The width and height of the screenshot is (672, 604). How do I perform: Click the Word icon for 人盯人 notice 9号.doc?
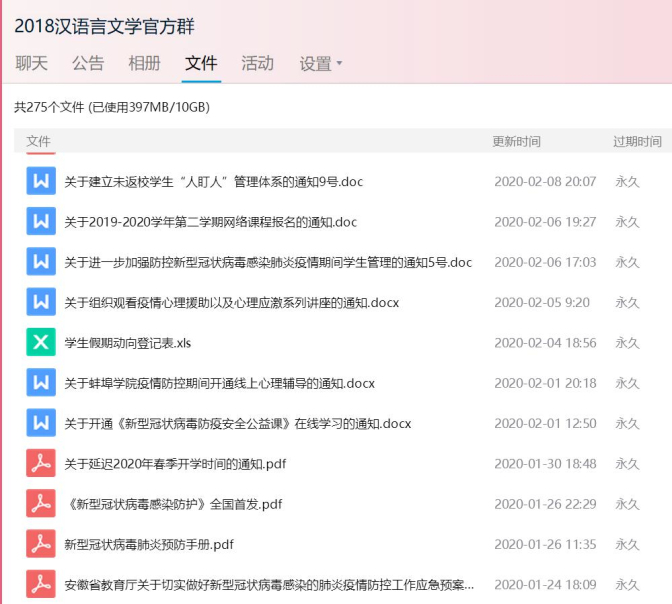pyautogui.click(x=41, y=182)
